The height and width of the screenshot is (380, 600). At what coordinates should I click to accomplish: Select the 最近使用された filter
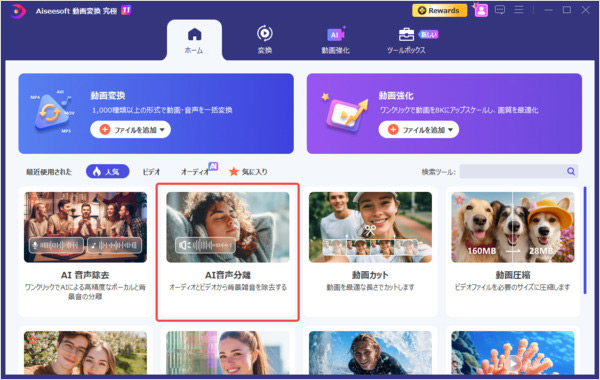coord(49,172)
